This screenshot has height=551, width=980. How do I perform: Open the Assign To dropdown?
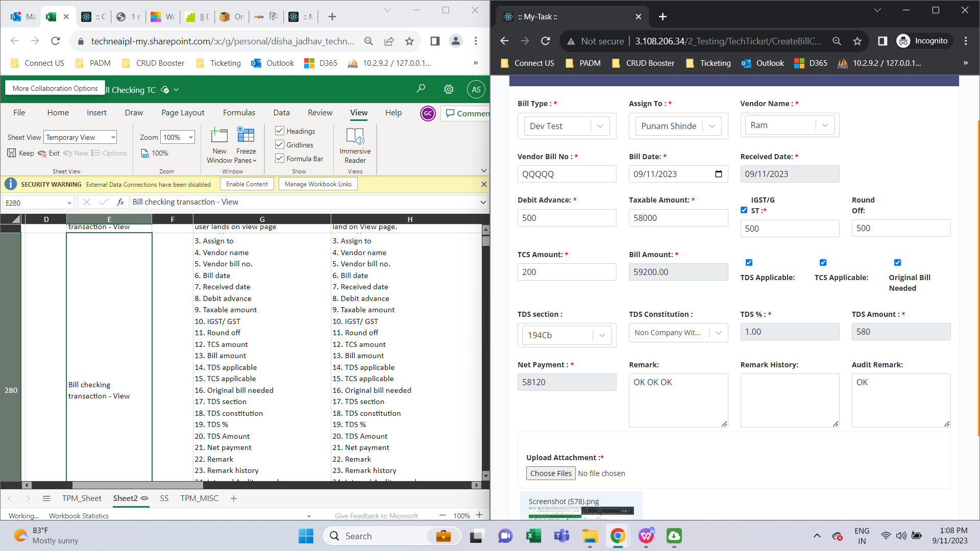click(x=678, y=126)
